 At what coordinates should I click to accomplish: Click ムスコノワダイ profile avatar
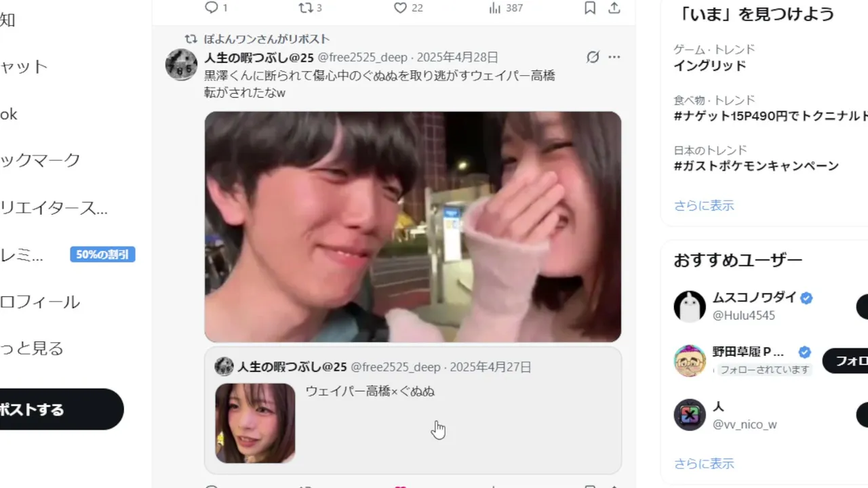690,306
